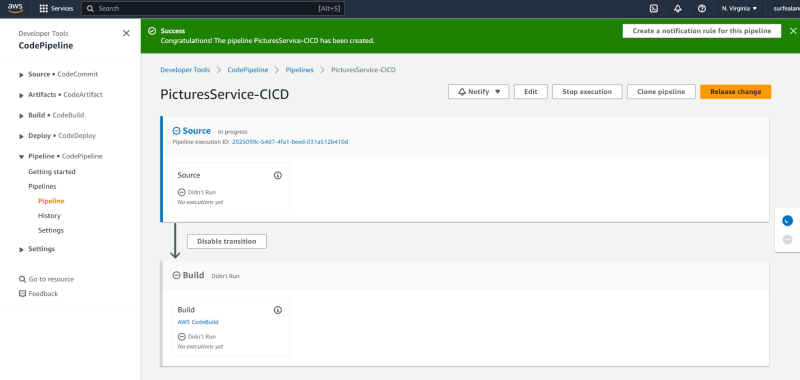The image size is (800, 380).
Task: Open the pipeline execution ID link
Action: coord(290,142)
